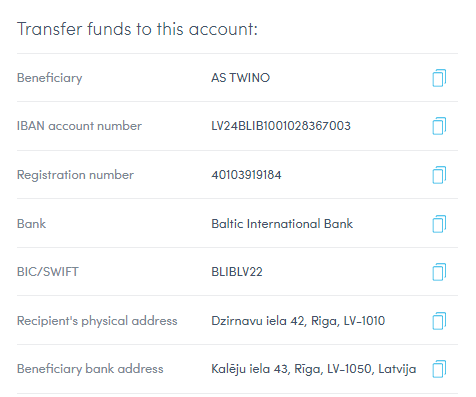This screenshot has height=397, width=476.
Task: Click the BIC/SWIFT label
Action: tap(48, 272)
